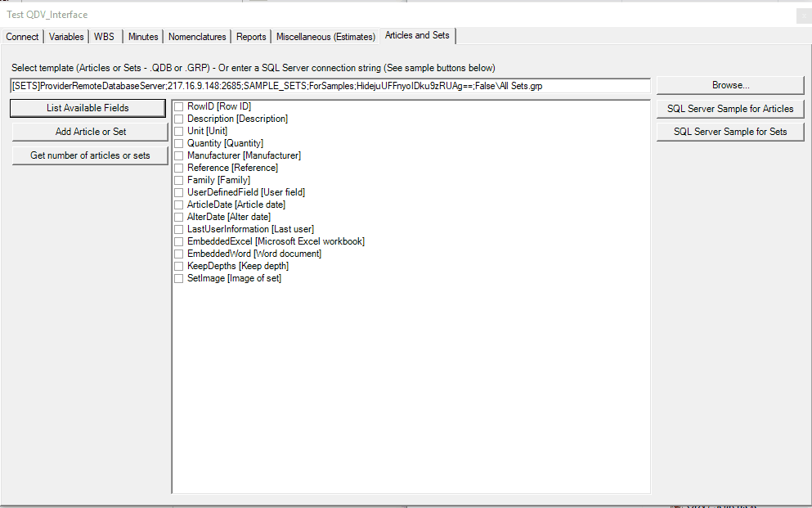This screenshot has width=812, height=508.
Task: Click the template connection string input field
Action: tap(330, 86)
